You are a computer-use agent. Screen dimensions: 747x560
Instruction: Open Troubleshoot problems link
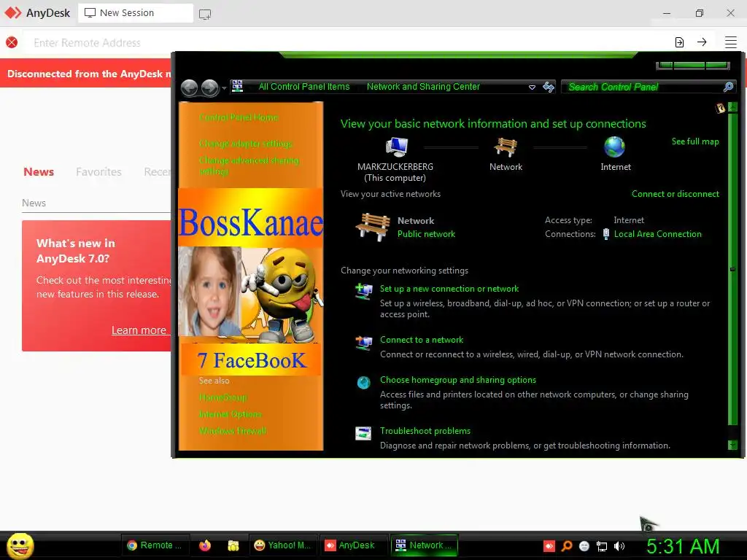pos(425,430)
